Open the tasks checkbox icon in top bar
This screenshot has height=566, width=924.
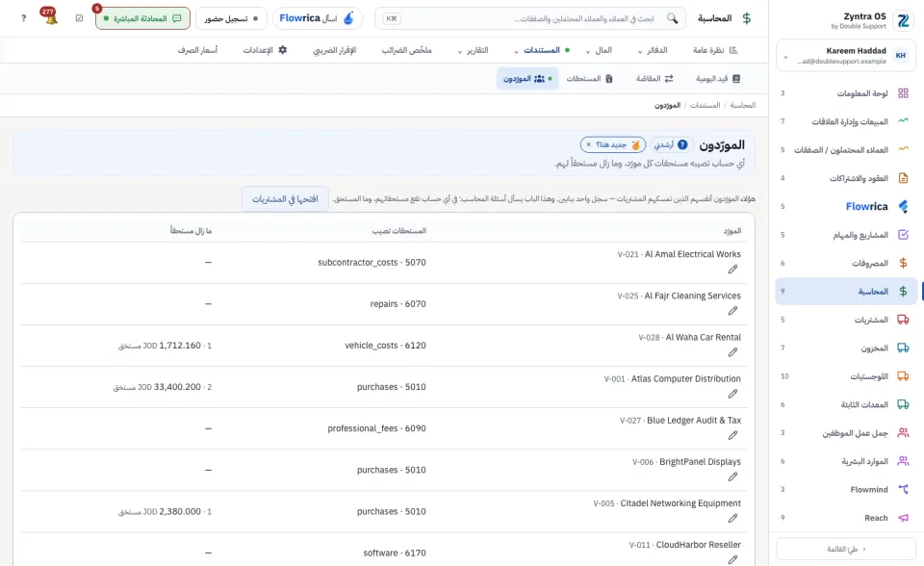[80, 18]
